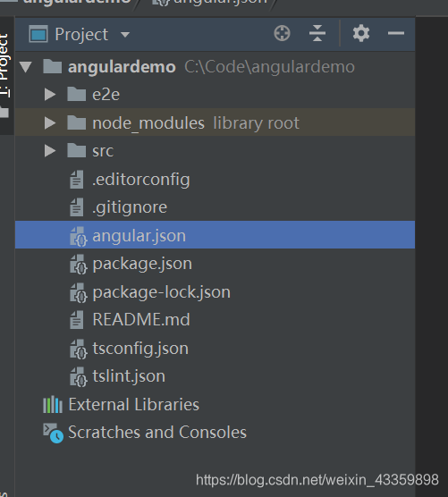Click the .gitignore file icon
The height and width of the screenshot is (497, 448).
coord(77,207)
